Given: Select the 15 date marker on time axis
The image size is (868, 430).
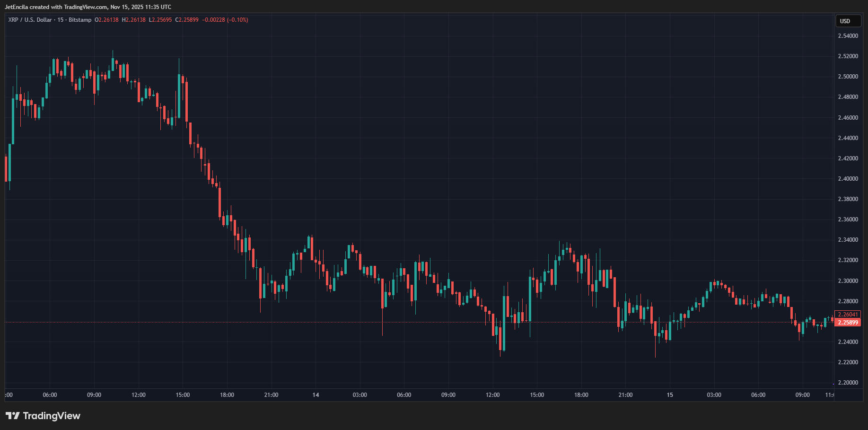Looking at the screenshot, I should tap(670, 395).
